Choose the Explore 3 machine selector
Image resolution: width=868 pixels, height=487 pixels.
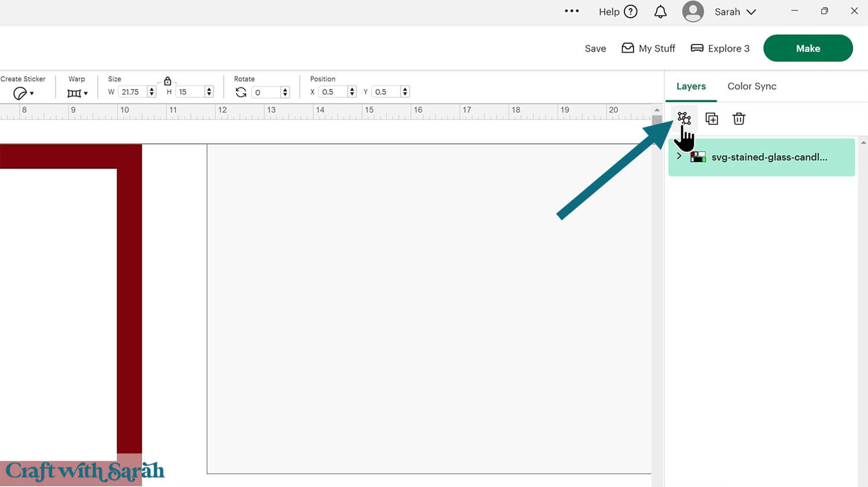click(x=720, y=49)
